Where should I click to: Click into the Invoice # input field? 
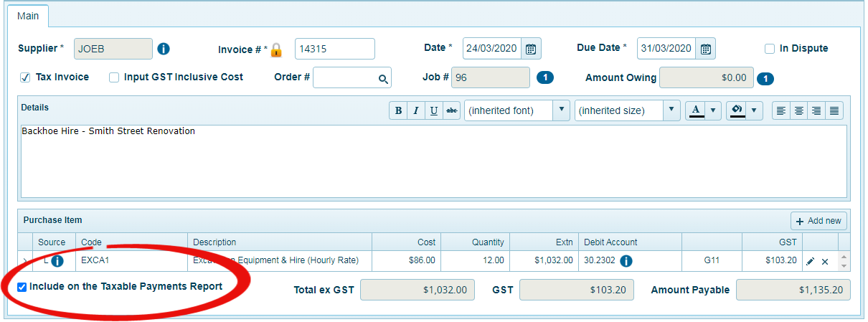pyautogui.click(x=334, y=49)
